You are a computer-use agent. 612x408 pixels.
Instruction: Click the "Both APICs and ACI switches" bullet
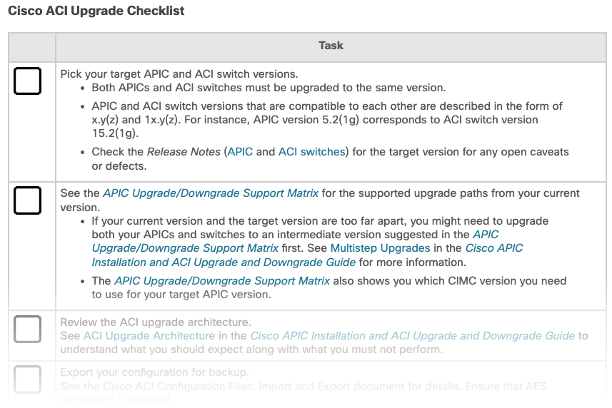pyautogui.click(x=269, y=87)
